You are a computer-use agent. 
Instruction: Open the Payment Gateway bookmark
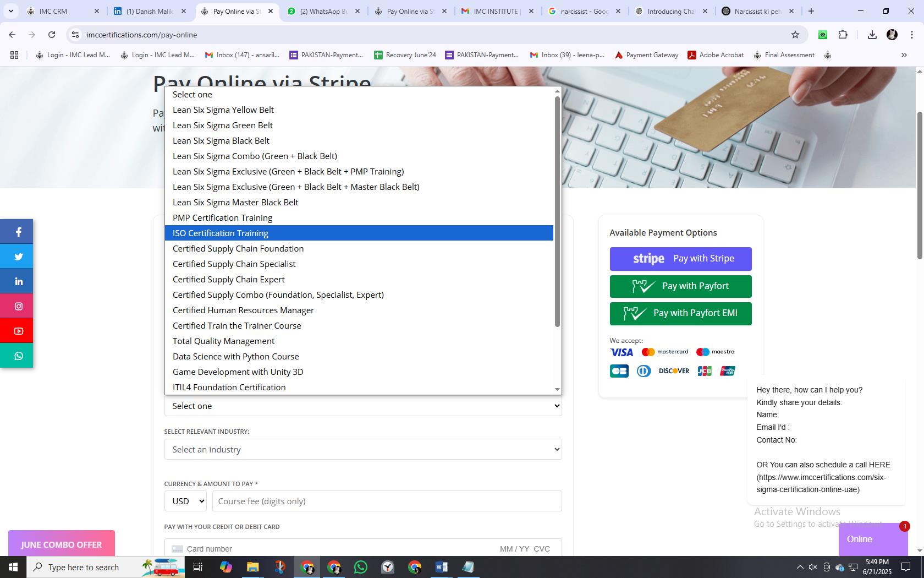tap(646, 55)
